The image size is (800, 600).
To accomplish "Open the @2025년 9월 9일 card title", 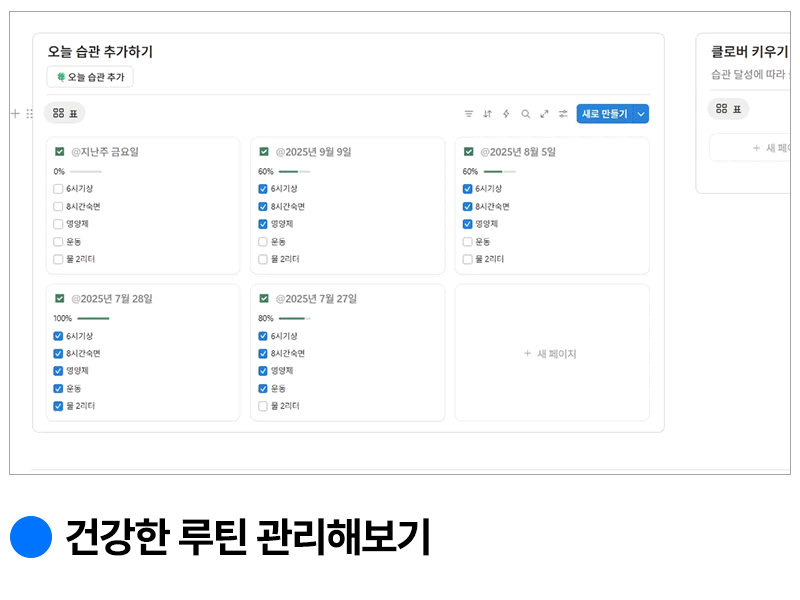I will click(313, 152).
